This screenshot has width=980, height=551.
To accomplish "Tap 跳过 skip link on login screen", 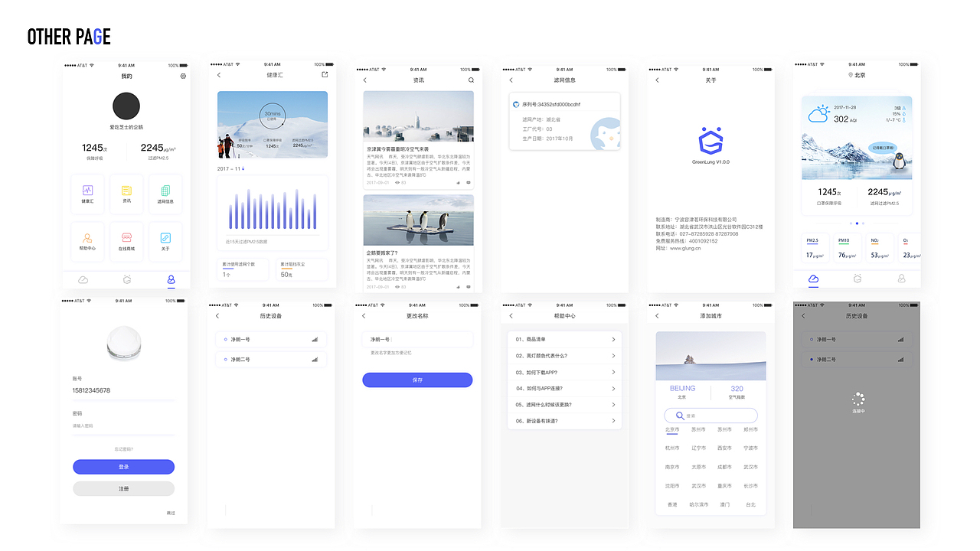I will 171,513.
